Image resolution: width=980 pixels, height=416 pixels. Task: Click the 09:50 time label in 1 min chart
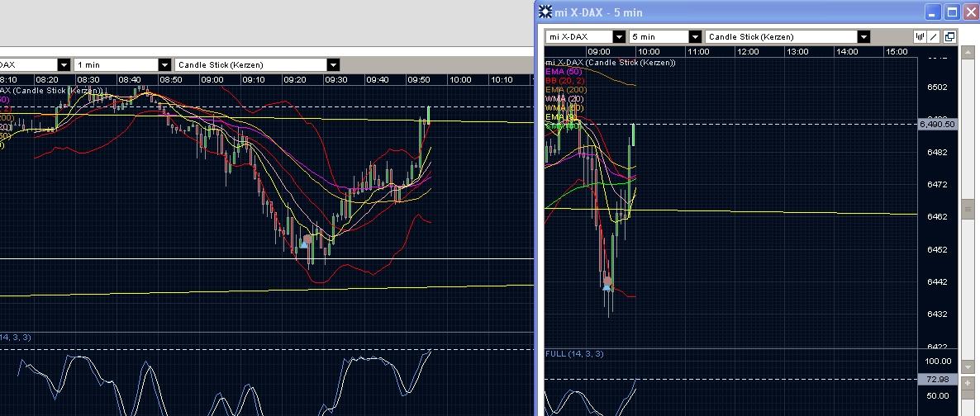(x=419, y=80)
